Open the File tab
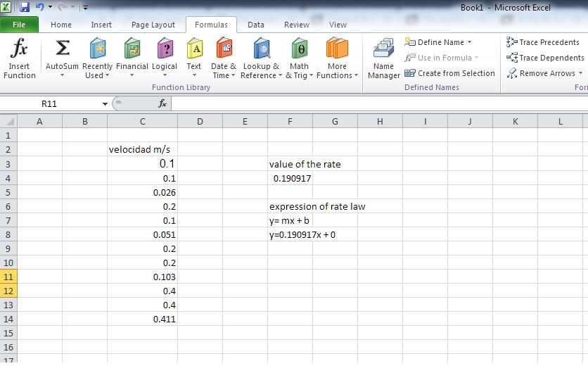Viewport: 588px width, 373px height. click(x=19, y=25)
